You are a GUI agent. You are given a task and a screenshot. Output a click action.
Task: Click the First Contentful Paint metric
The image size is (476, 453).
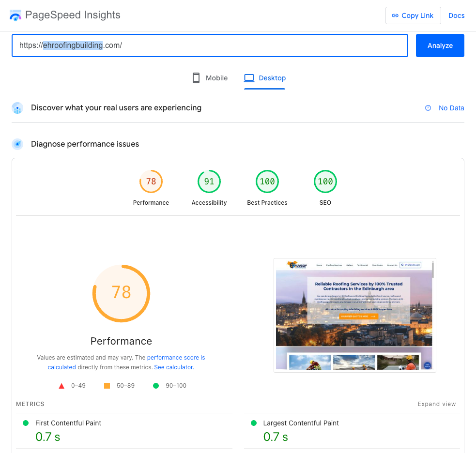coord(68,423)
